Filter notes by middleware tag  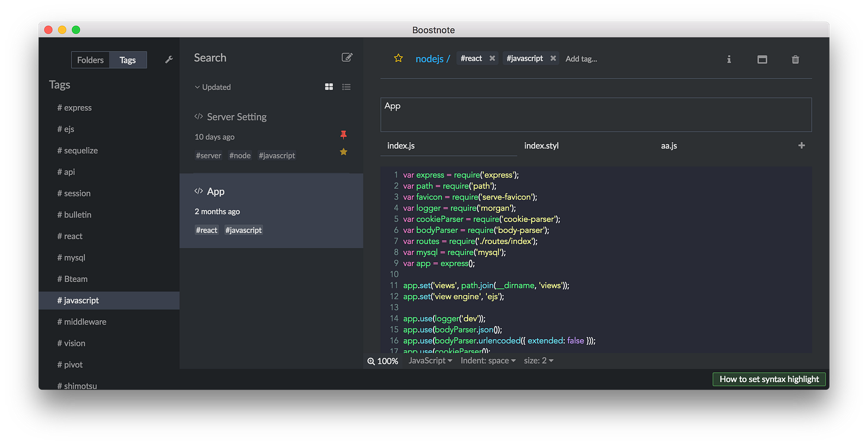(109, 322)
